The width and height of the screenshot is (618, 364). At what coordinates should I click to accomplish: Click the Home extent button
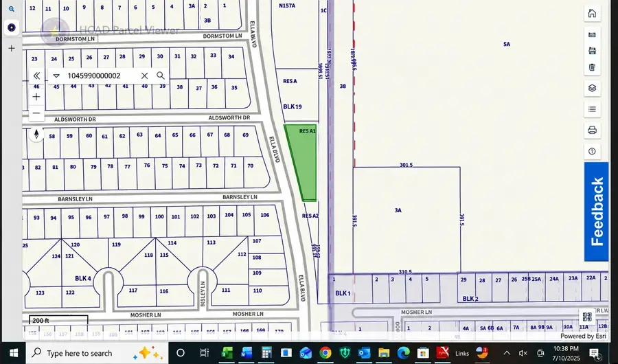[x=592, y=14]
